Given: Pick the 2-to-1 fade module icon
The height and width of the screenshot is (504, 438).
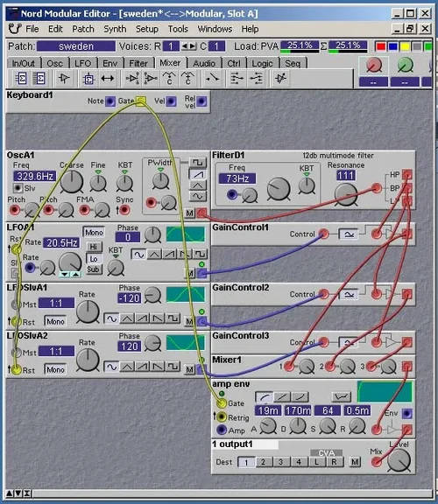Looking at the screenshot, I should [151, 78].
